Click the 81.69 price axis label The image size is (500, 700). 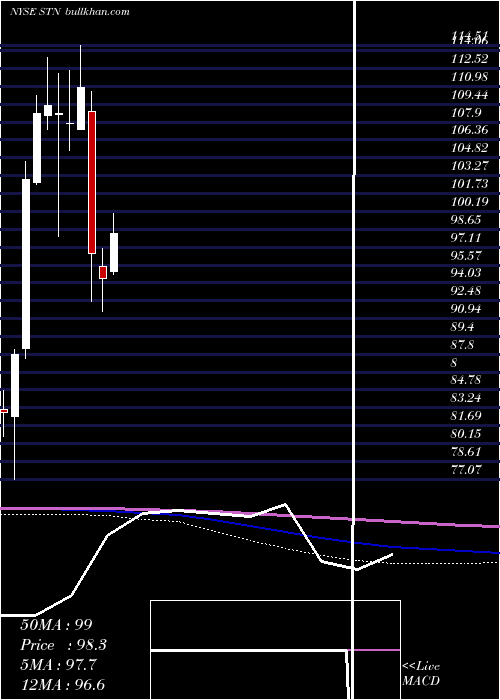466,416
